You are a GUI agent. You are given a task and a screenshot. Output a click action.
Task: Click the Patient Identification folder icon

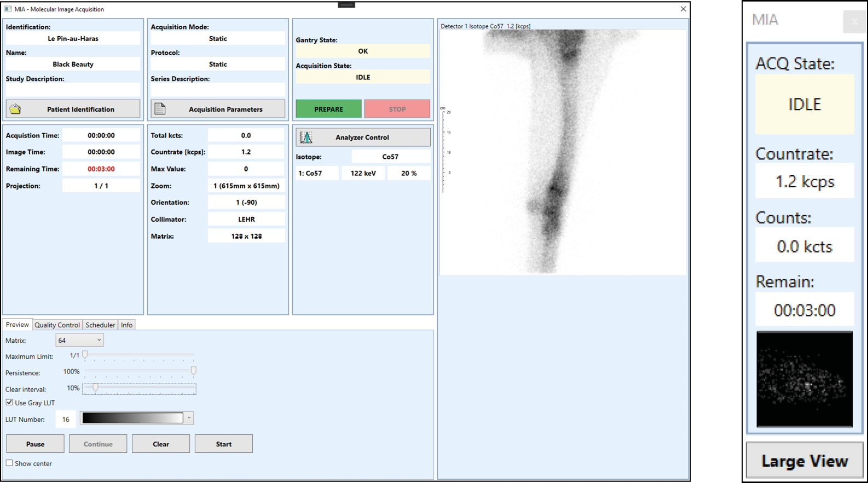click(15, 109)
